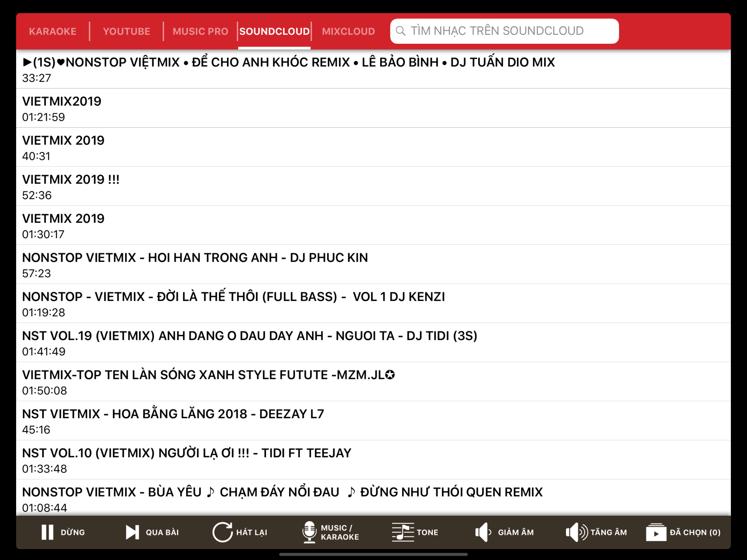The image size is (747, 560).
Task: Tap the replay icon for HÁT LẠI
Action: 223,532
